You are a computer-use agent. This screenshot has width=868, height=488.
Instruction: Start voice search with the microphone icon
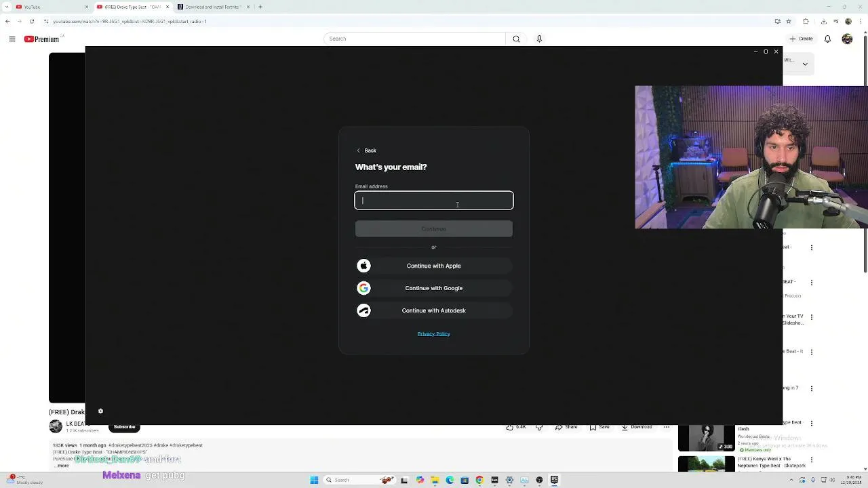(539, 39)
